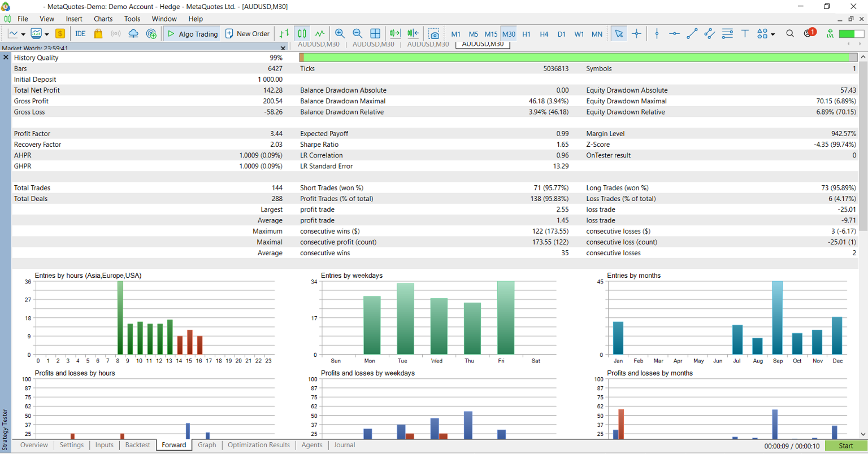Select the H1 timeframe

526,34
